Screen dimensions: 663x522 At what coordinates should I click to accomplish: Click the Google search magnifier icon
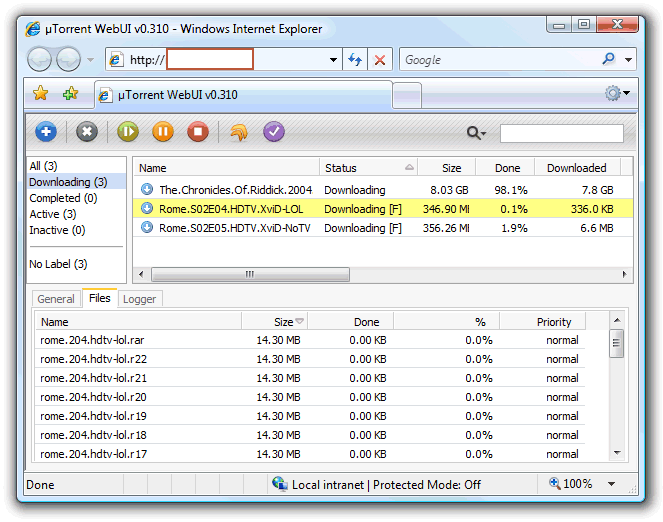[x=608, y=59]
